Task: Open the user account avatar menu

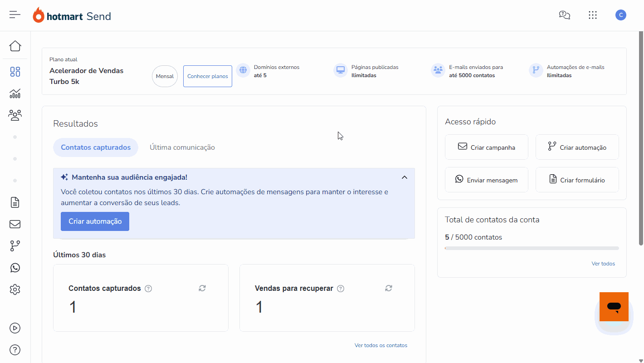Action: [x=620, y=15]
